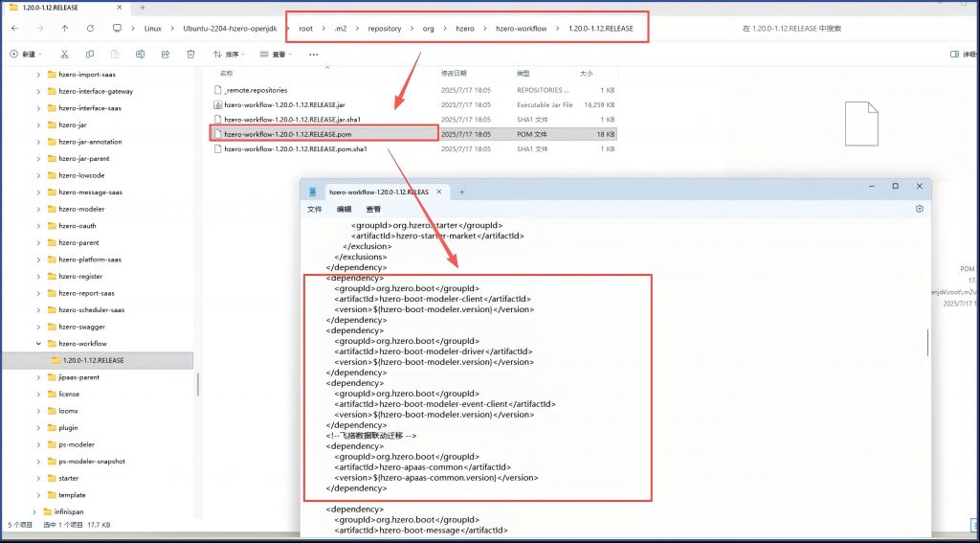This screenshot has width=980, height=543.
Task: Click the hzero breadcrumb in address bar
Action: [x=464, y=29]
